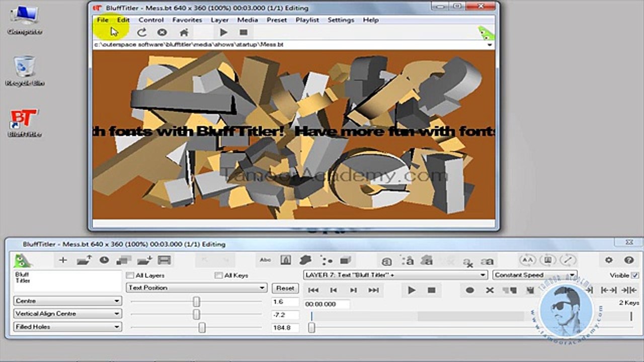Screen dimensions: 644x362
Task: Click the outward arrows key spacing icon
Action: click(x=609, y=290)
